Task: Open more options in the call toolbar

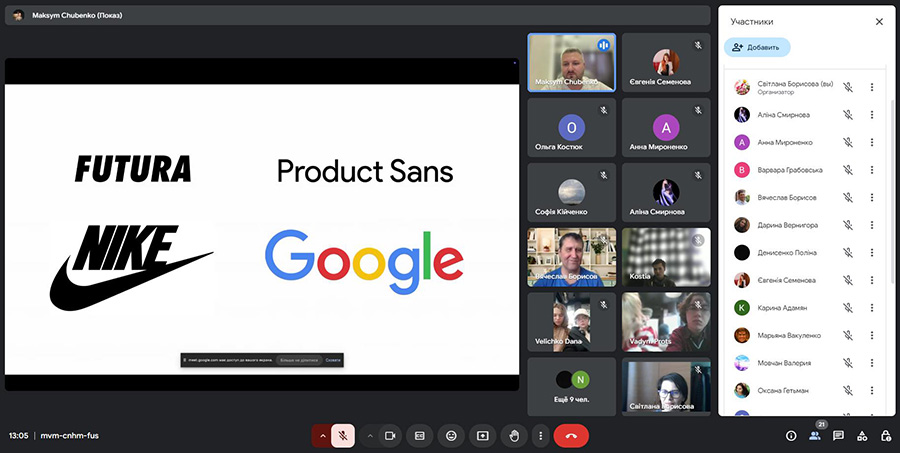Action: [x=540, y=436]
